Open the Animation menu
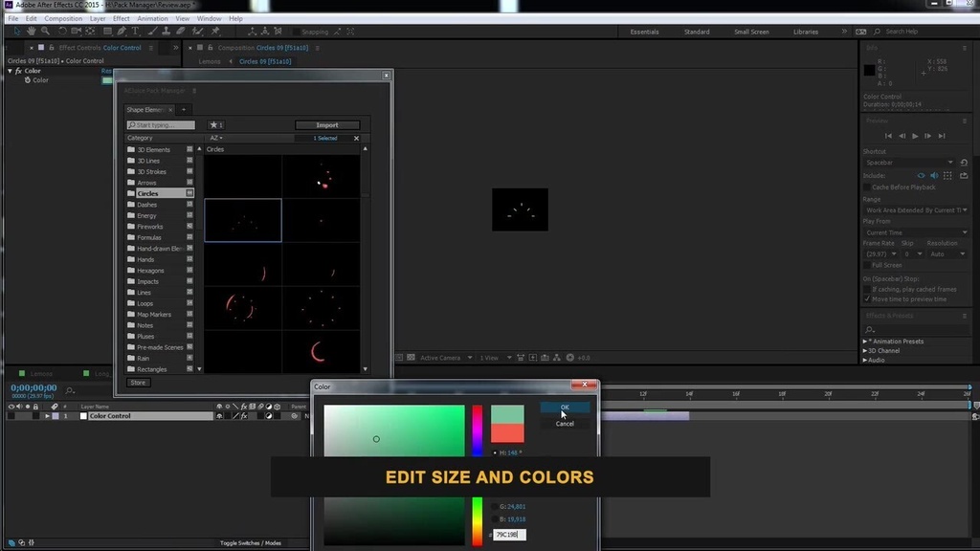The image size is (980, 551). (152, 19)
